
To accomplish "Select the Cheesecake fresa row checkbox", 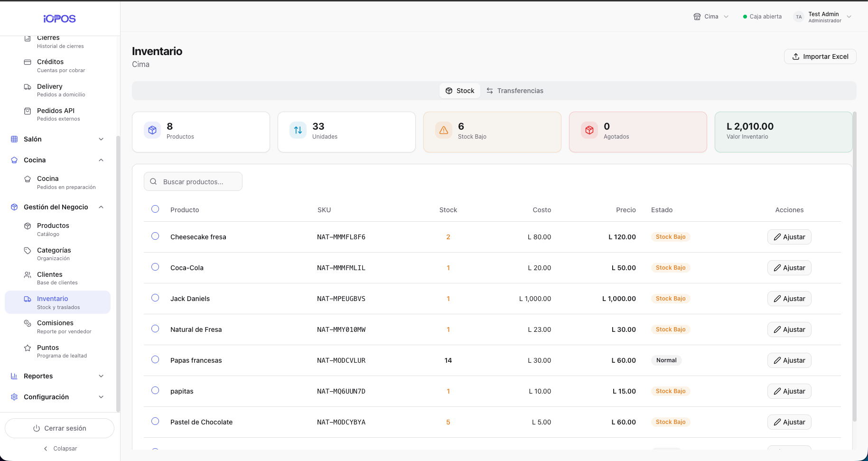I will coord(155,236).
